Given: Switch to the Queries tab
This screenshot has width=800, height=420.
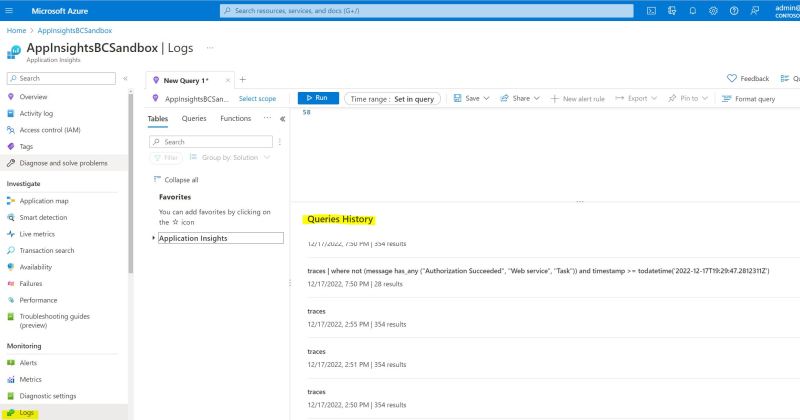Looking at the screenshot, I should [194, 118].
